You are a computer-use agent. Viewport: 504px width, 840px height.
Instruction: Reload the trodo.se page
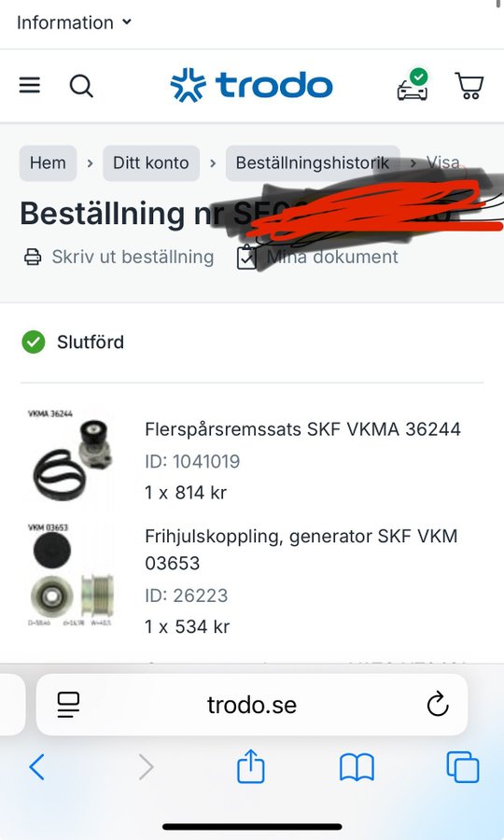tap(438, 704)
